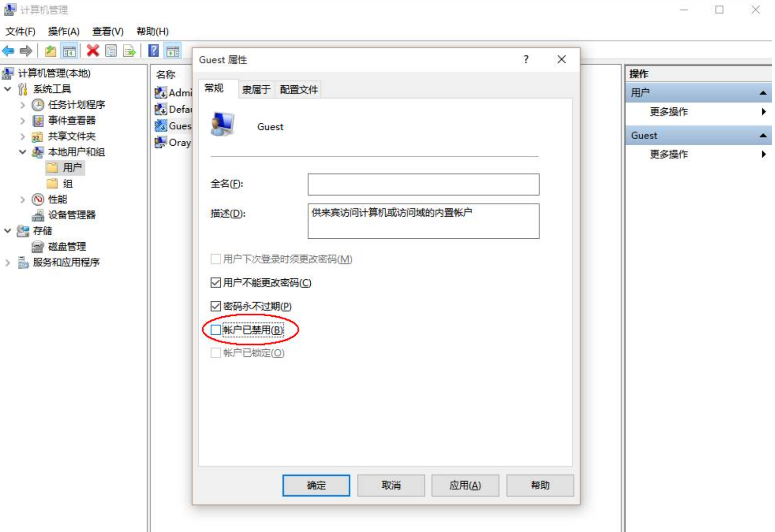Click the red X delete toolbar icon
The width and height of the screenshot is (775, 532).
coord(93,51)
